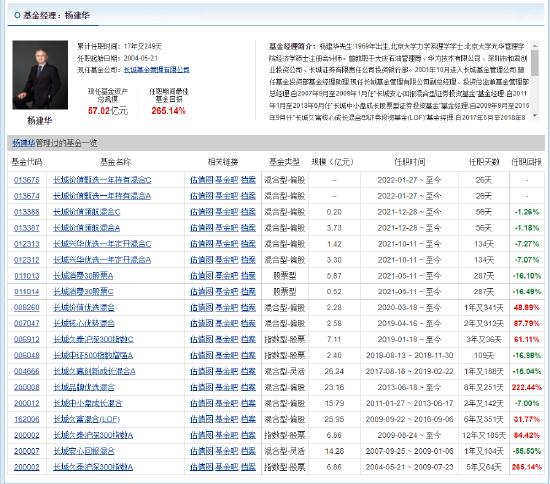Open 档案 link for fund 200007
Image resolution: width=550 pixels, height=484 pixels.
248,451
